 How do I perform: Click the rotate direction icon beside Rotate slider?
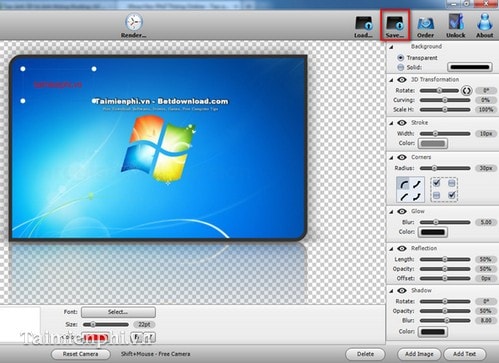(466, 91)
